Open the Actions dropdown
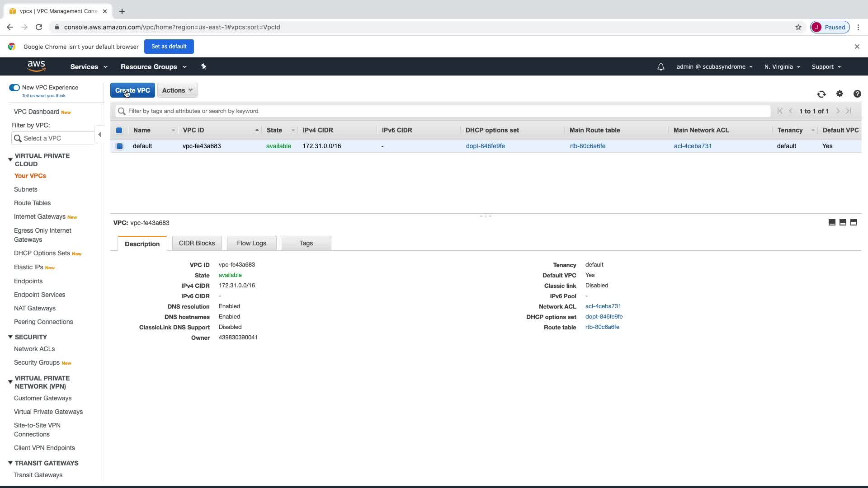 [177, 90]
